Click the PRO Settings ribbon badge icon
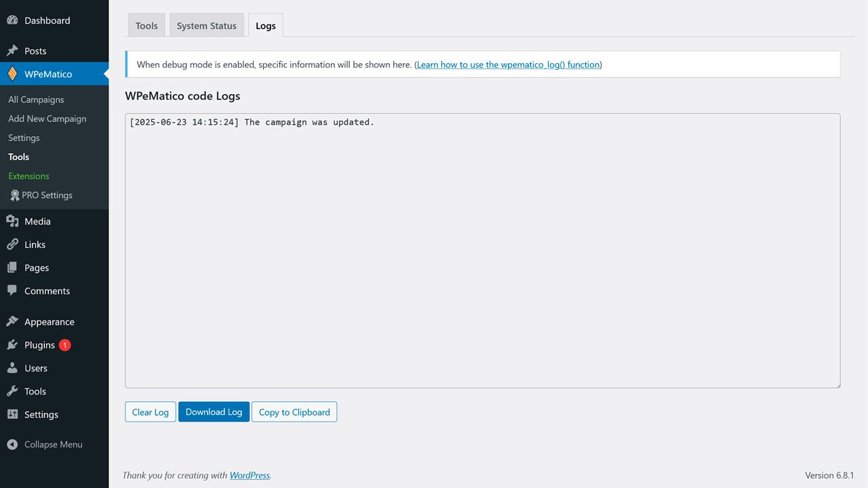Screen dimensions: 868x488 [x=15, y=195]
